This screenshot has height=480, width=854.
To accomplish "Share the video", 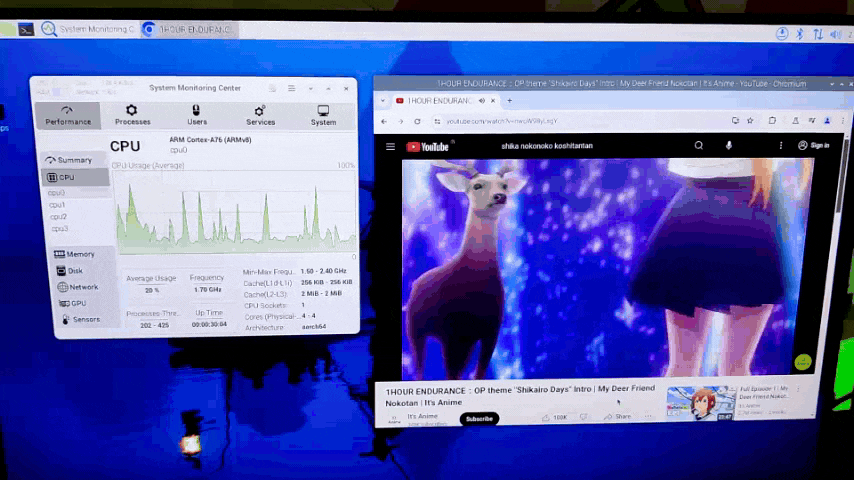I will [617, 417].
